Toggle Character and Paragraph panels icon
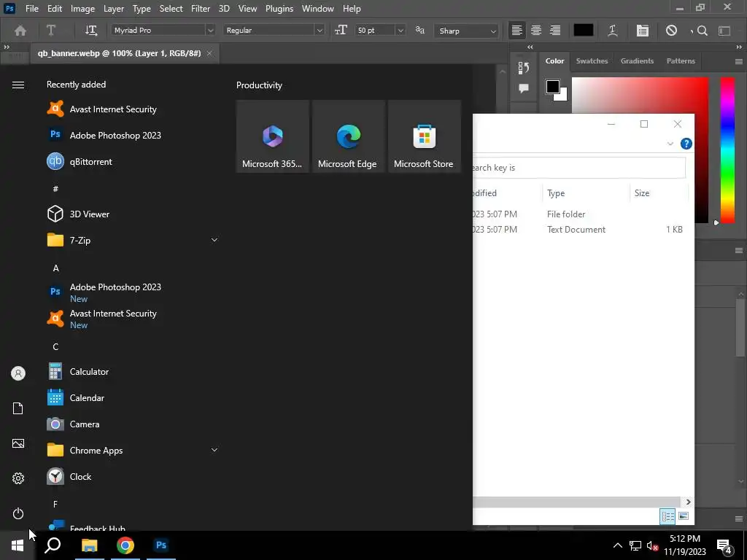 pyautogui.click(x=642, y=31)
